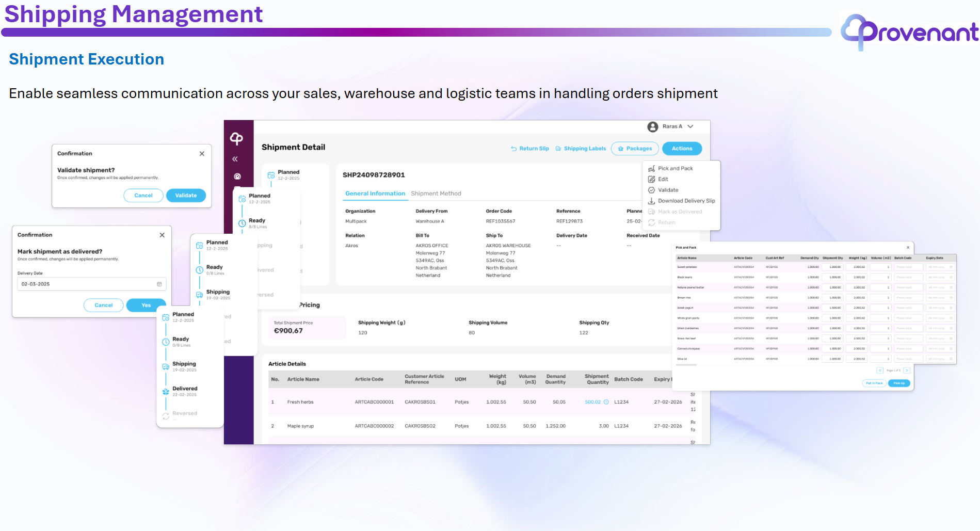
Task: Choose Pick and Pack from Actions menu
Action: tap(675, 169)
